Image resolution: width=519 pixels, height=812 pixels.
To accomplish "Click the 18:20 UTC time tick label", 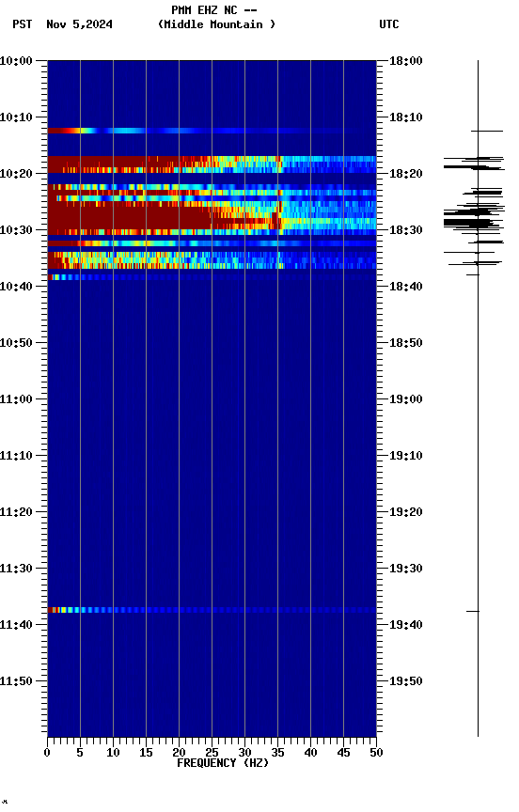I will [x=406, y=174].
